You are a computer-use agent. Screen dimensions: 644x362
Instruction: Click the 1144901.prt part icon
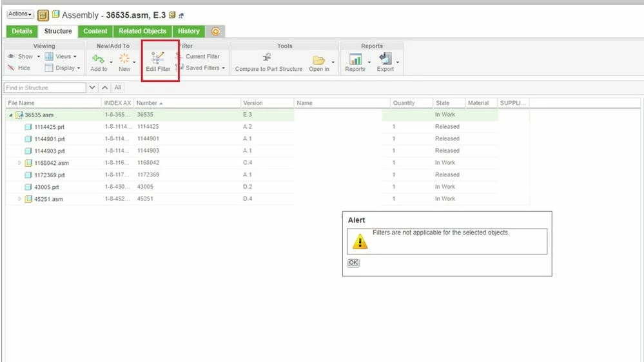tap(28, 138)
